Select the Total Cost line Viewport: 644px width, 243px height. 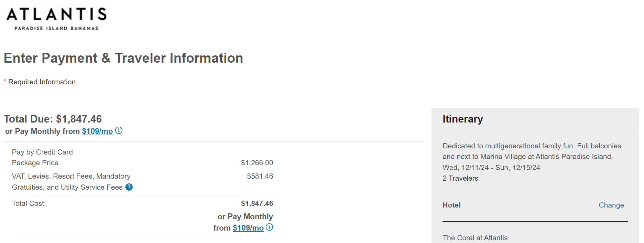coord(29,203)
